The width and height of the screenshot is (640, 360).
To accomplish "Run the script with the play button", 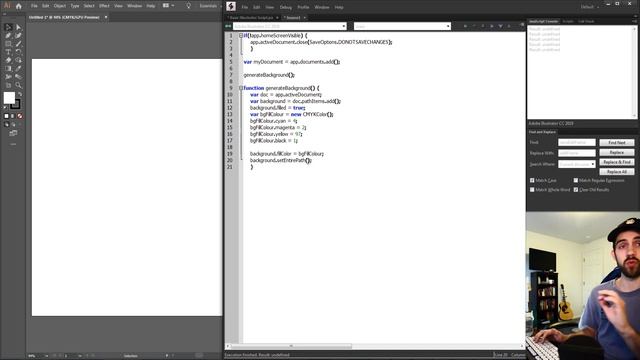I will click(x=465, y=26).
